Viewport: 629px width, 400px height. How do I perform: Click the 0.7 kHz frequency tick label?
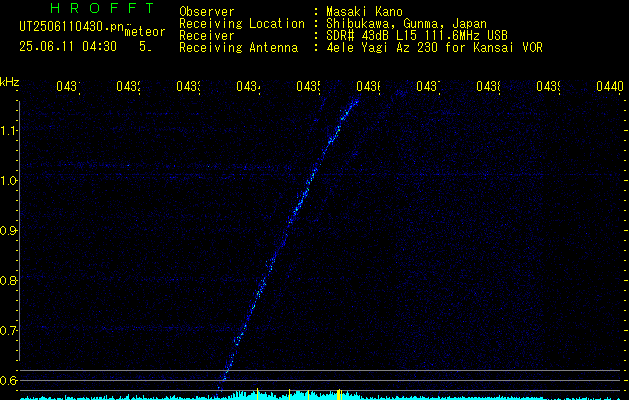pyautogui.click(x=8, y=330)
